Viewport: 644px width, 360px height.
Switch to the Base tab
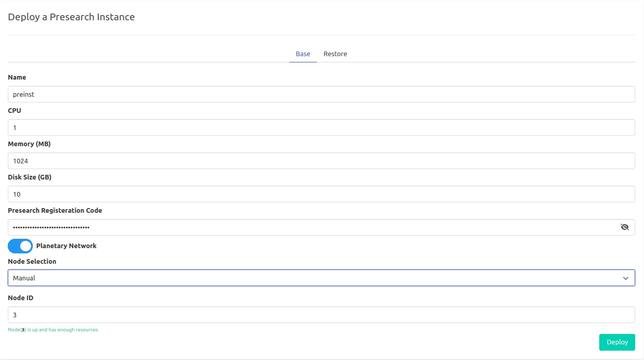[303, 54]
